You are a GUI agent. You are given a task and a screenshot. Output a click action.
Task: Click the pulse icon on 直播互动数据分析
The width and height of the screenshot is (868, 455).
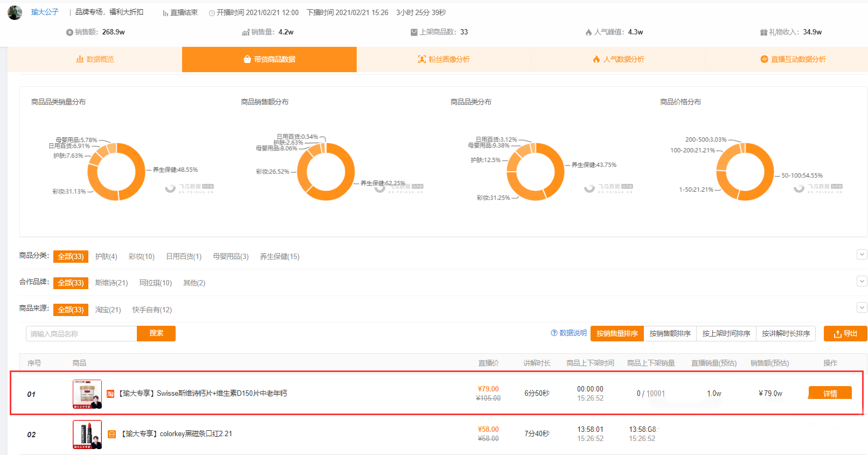[x=764, y=59]
